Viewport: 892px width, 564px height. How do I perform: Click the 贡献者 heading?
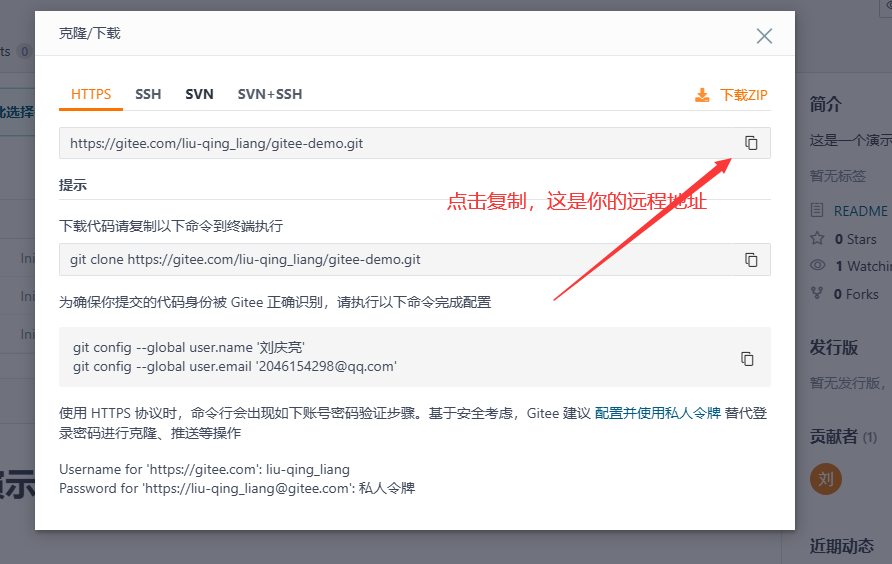click(x=833, y=437)
